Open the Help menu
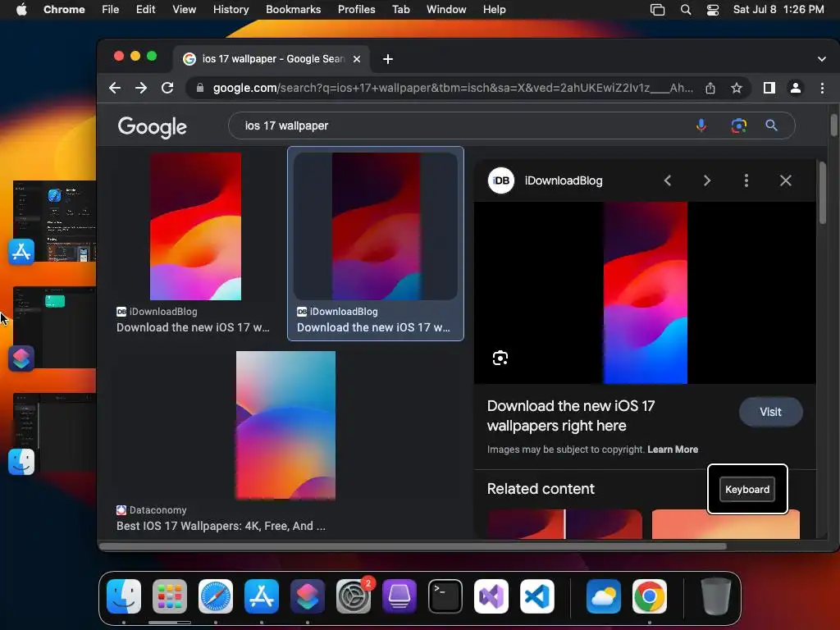Viewport: 840px width, 630px height. [x=494, y=10]
